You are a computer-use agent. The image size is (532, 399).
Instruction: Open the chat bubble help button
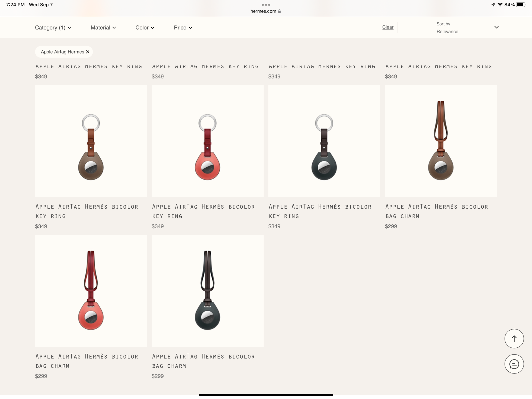point(514,364)
